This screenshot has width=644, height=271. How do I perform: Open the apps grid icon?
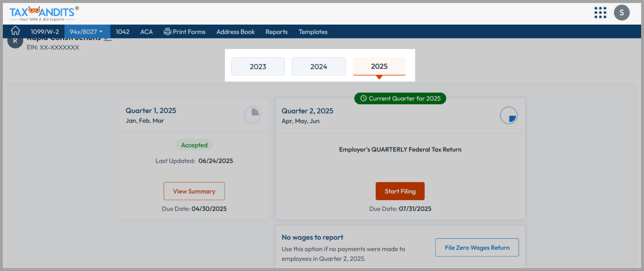[x=601, y=13]
